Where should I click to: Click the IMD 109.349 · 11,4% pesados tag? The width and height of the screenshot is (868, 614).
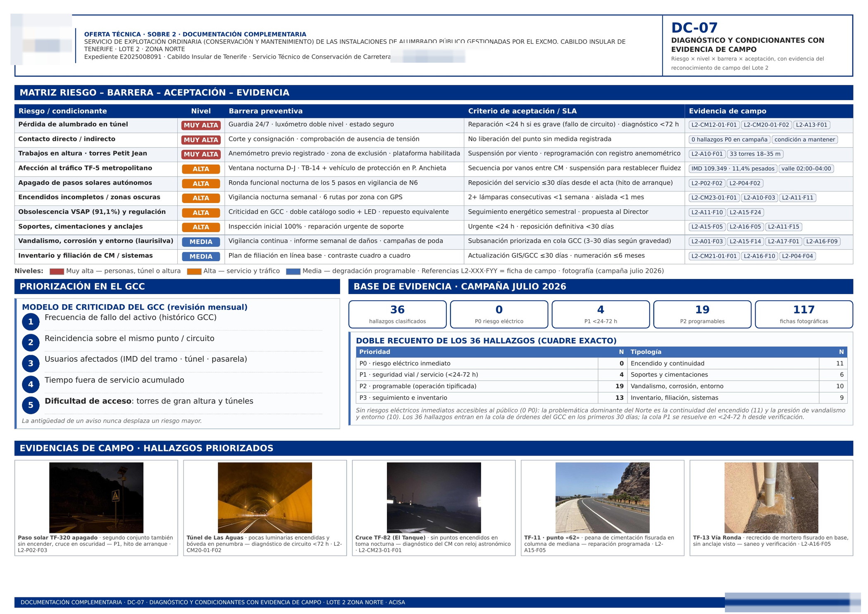[733, 168]
